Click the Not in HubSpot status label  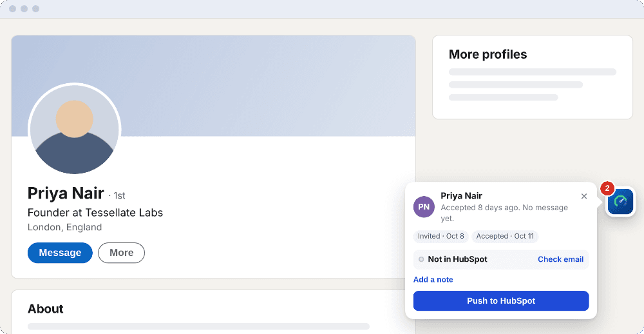pyautogui.click(x=457, y=259)
